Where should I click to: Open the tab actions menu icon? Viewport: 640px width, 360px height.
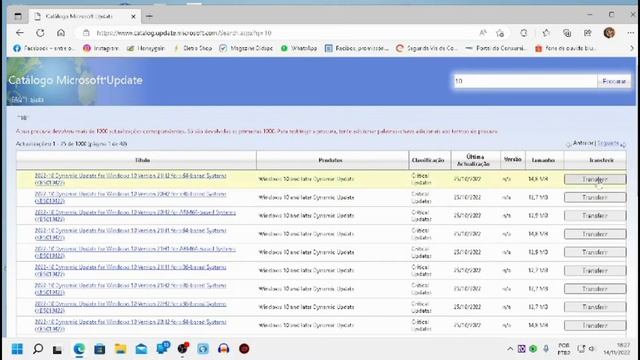click(18, 16)
